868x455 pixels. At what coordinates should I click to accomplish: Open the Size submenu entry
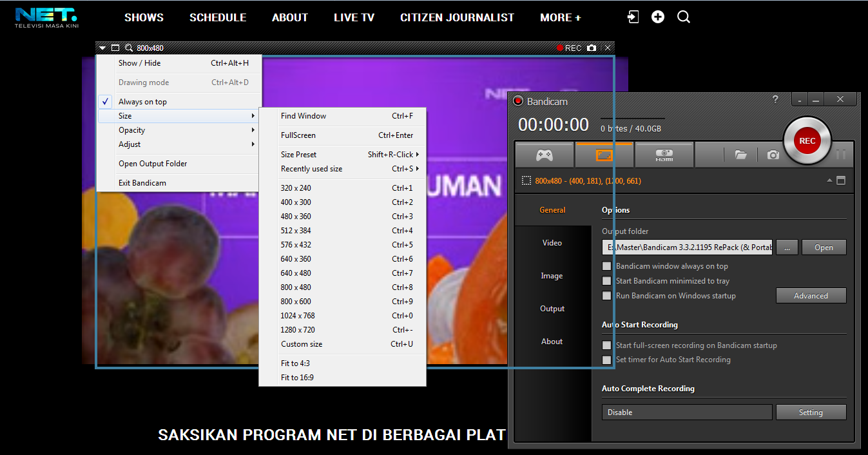click(179, 116)
